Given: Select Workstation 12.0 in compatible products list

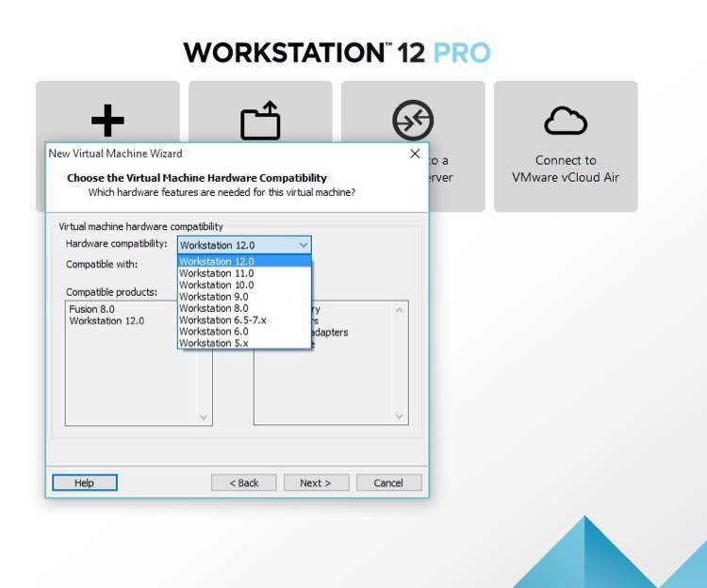Looking at the screenshot, I should pos(107,320).
